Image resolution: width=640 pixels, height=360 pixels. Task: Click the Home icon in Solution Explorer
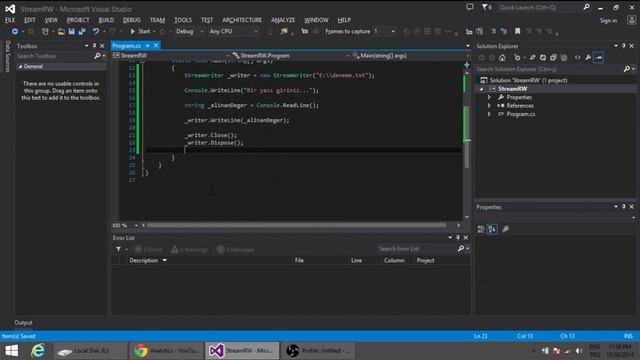pos(502,58)
